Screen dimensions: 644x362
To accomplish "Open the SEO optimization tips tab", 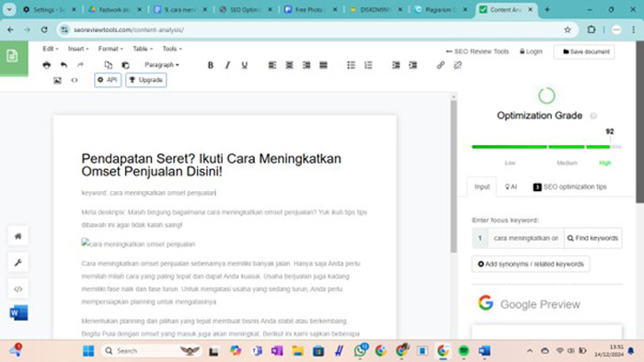I will [x=569, y=187].
